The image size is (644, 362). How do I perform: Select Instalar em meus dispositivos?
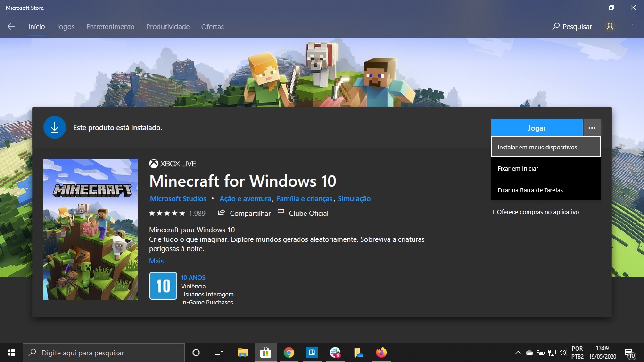(545, 147)
